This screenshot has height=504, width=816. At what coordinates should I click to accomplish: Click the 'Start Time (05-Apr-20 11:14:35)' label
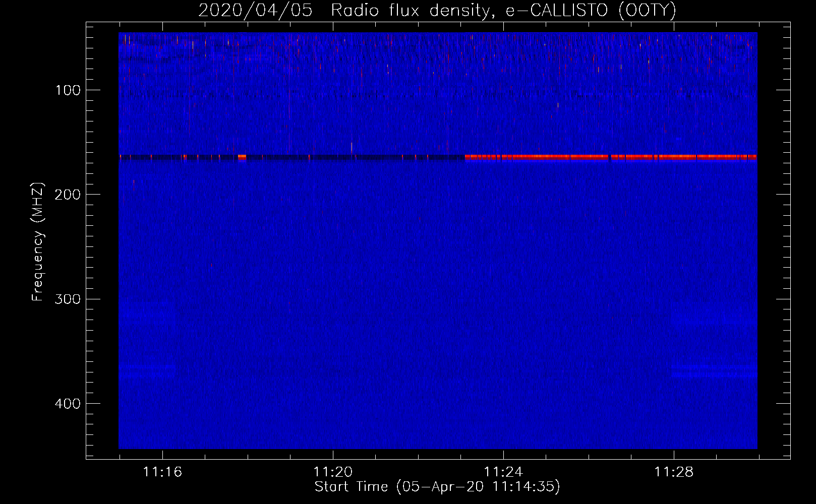(x=437, y=487)
